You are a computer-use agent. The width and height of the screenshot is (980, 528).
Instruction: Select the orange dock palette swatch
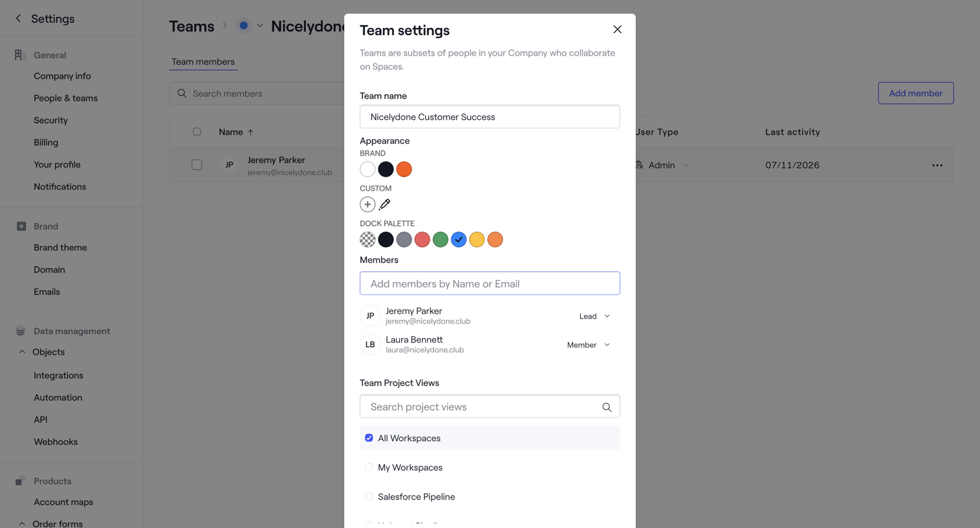point(495,239)
